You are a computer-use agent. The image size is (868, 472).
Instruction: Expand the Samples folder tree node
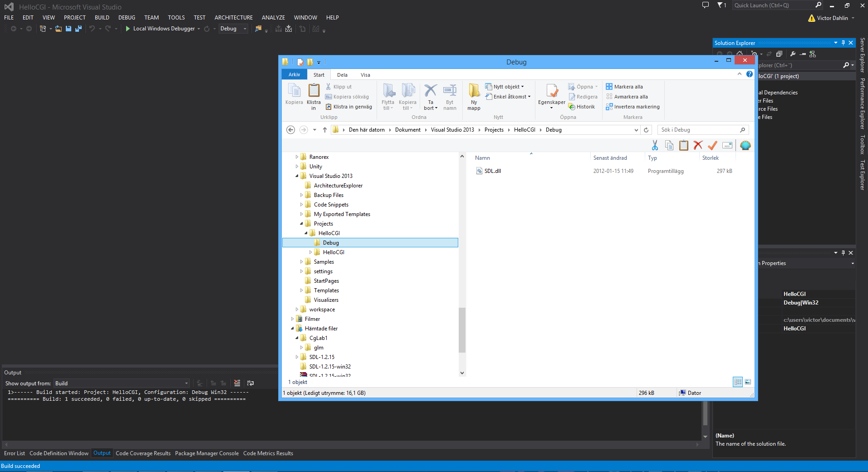(301, 262)
